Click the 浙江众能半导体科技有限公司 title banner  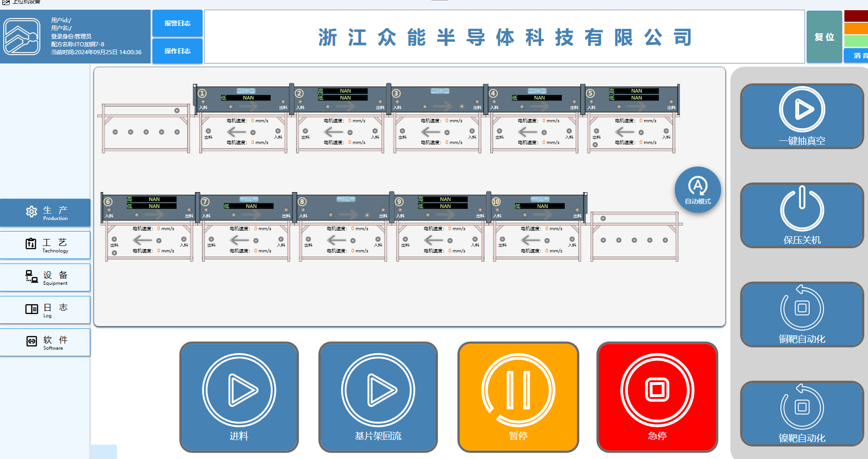click(x=505, y=37)
